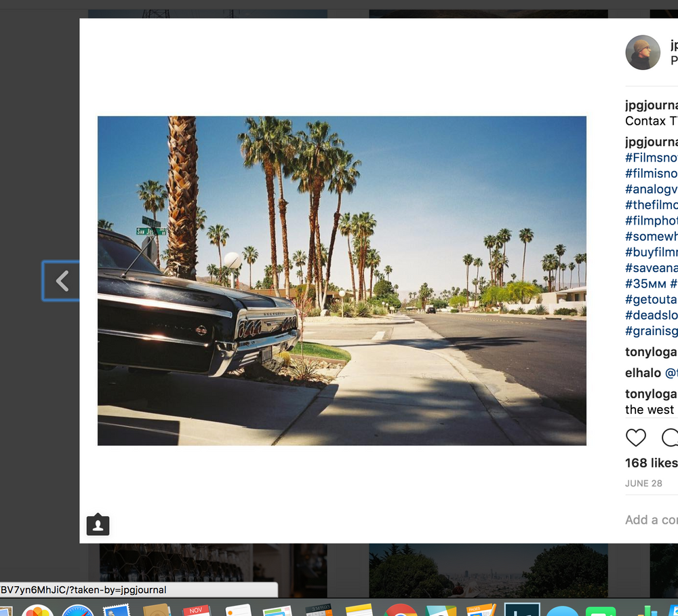The height and width of the screenshot is (616, 678).
Task: Like the post using the heart icon
Action: [636, 438]
